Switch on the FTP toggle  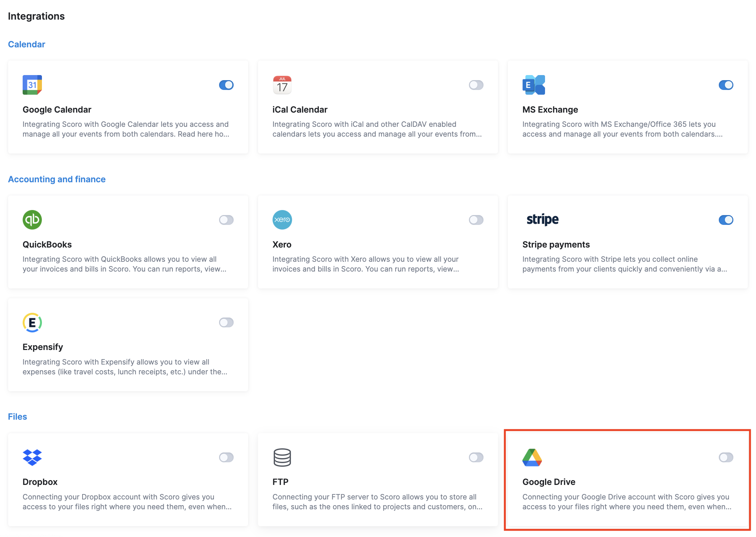click(476, 458)
